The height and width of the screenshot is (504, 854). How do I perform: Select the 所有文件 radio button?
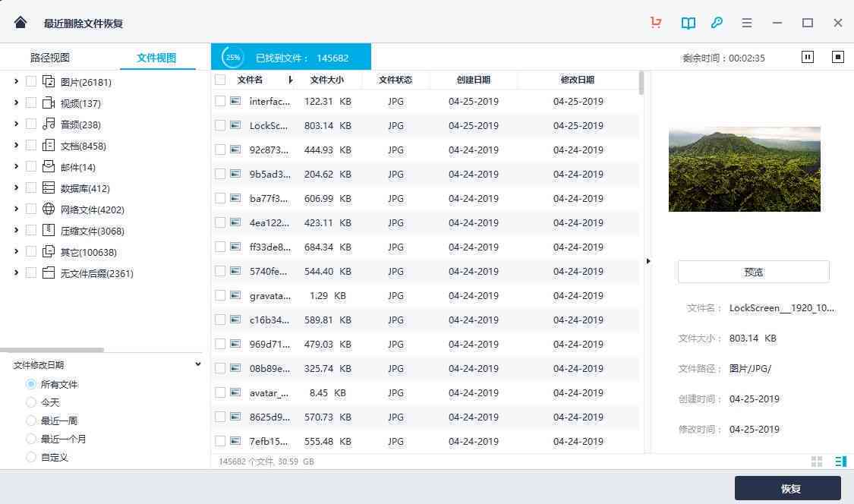tap(31, 384)
